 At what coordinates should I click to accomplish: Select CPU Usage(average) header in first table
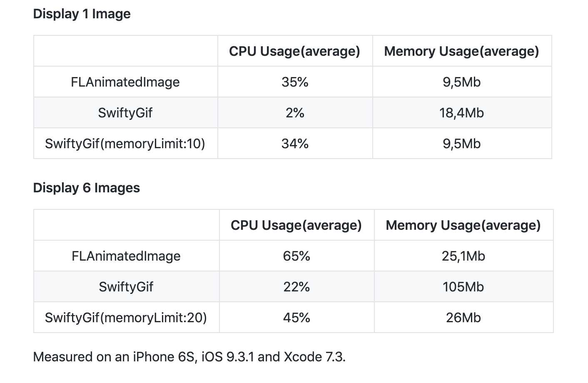pyautogui.click(x=295, y=51)
